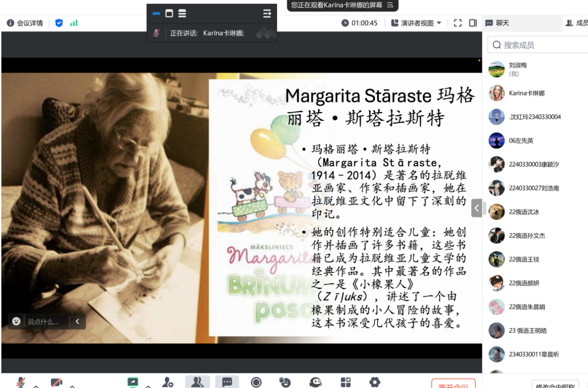Click the red 离开会议 button
588x388 pixels.
point(453,384)
